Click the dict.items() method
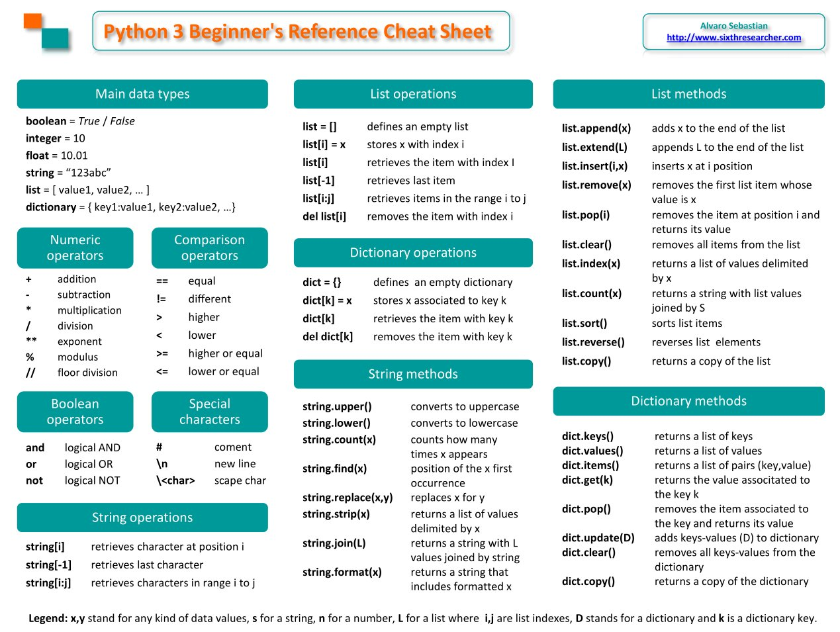840x632 pixels. [x=590, y=466]
